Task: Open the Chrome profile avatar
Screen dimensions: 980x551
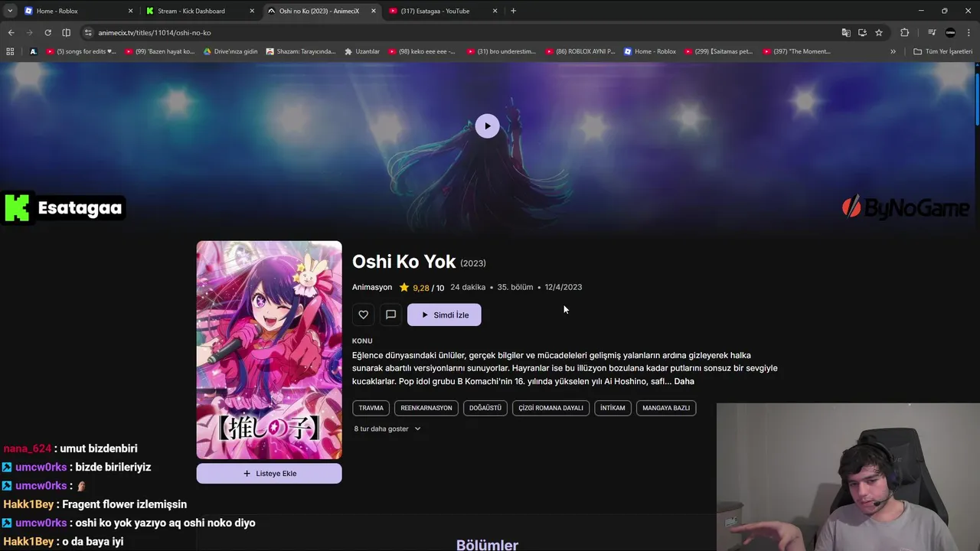Action: (x=950, y=33)
